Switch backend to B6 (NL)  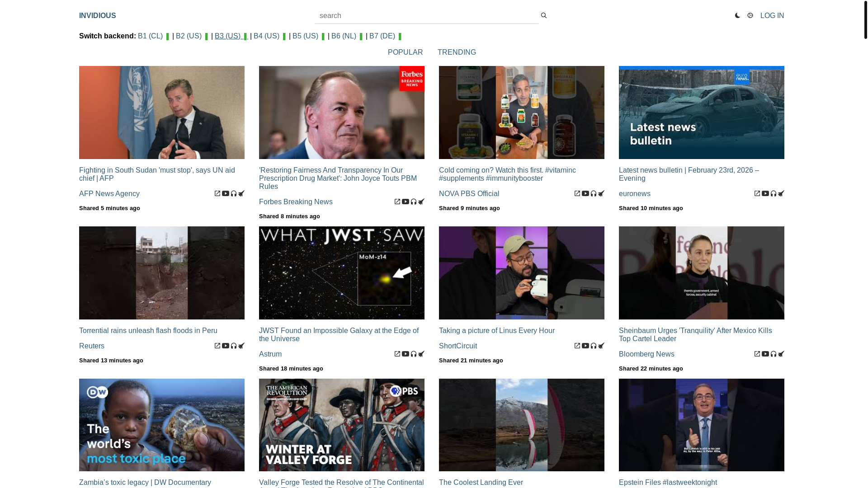(x=344, y=36)
